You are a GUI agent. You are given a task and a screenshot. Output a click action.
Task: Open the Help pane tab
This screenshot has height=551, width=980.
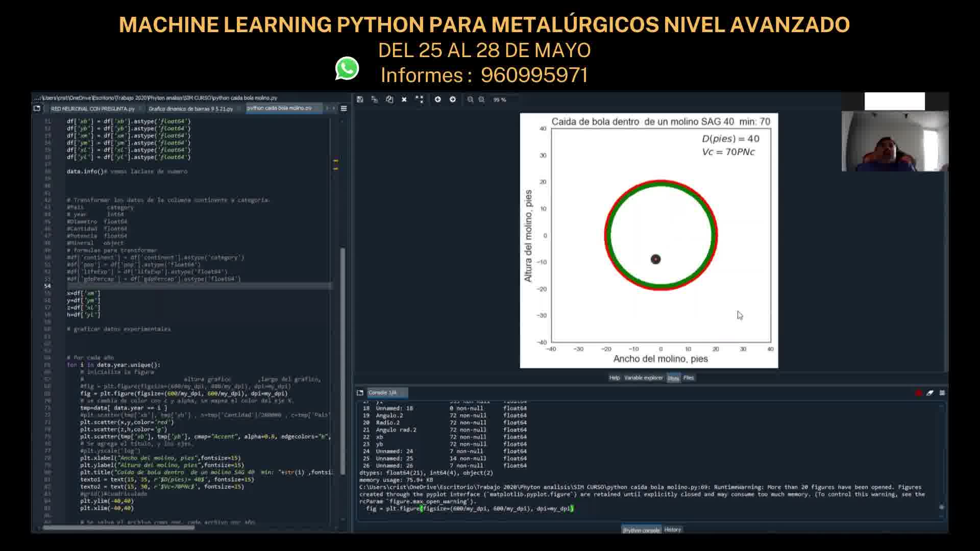(615, 378)
